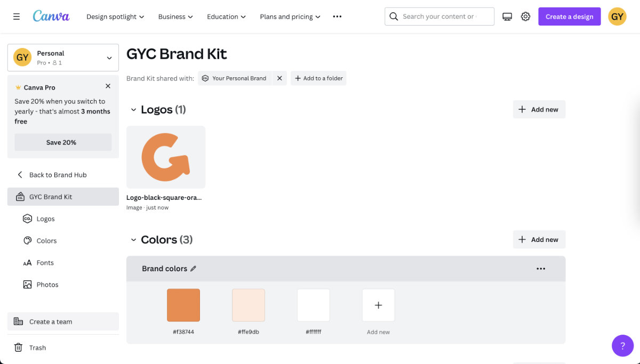Click the Brand colors palette title
The image size is (640, 364).
[164, 269]
